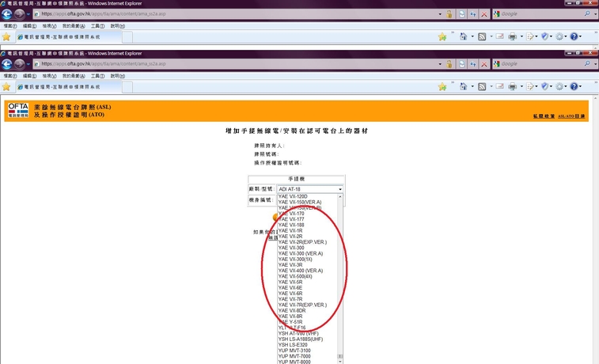Viewport: 599px width, 364px height.
Task: Click the red Stop icon in the lower address bar
Action: click(483, 63)
